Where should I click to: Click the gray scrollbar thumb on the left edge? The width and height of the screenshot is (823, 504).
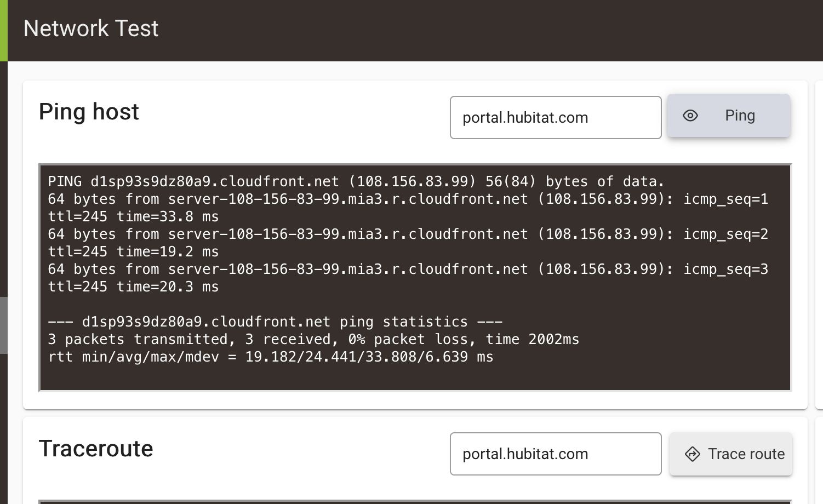click(4, 325)
